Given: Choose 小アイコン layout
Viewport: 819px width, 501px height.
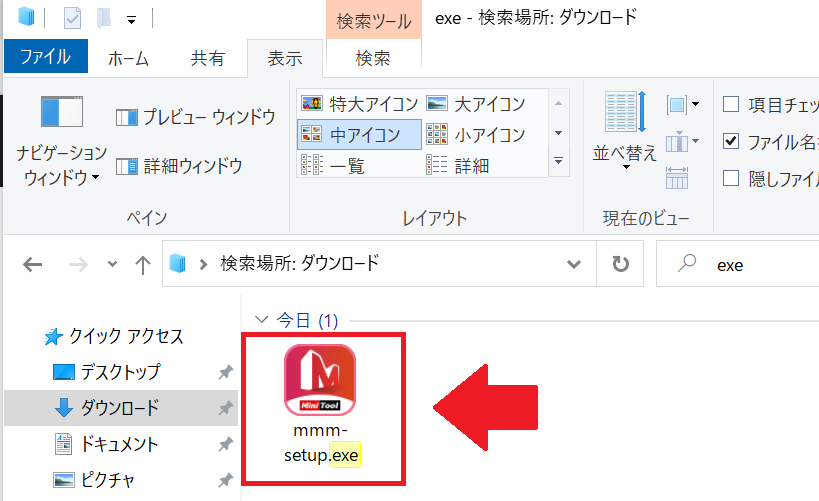Looking at the screenshot, I should 476,135.
